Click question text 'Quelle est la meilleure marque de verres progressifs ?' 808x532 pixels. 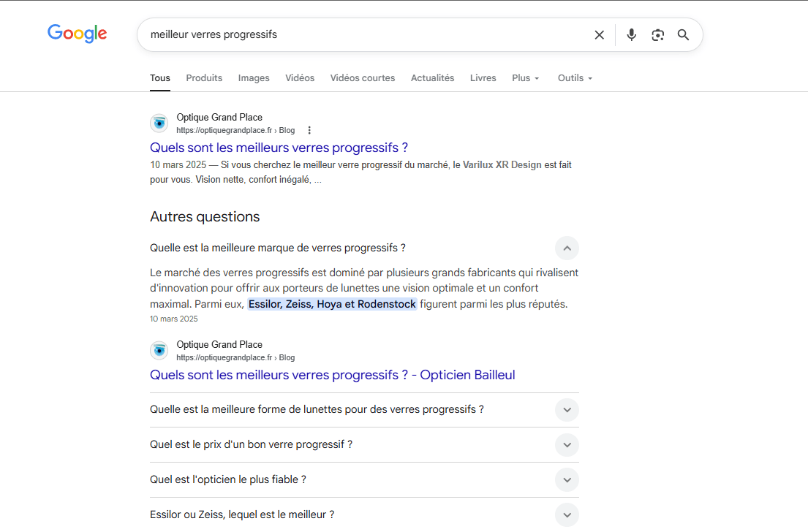point(278,248)
